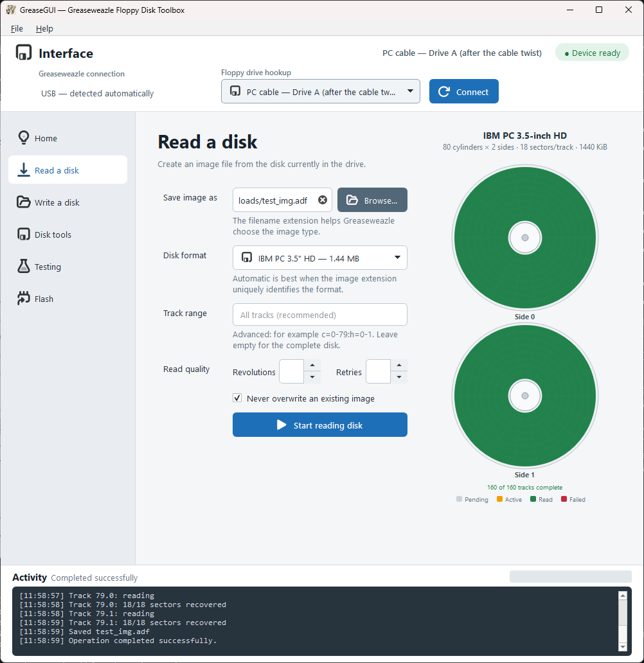Image resolution: width=644 pixels, height=663 pixels.
Task: Open the Flash page
Action: pyautogui.click(x=67, y=299)
